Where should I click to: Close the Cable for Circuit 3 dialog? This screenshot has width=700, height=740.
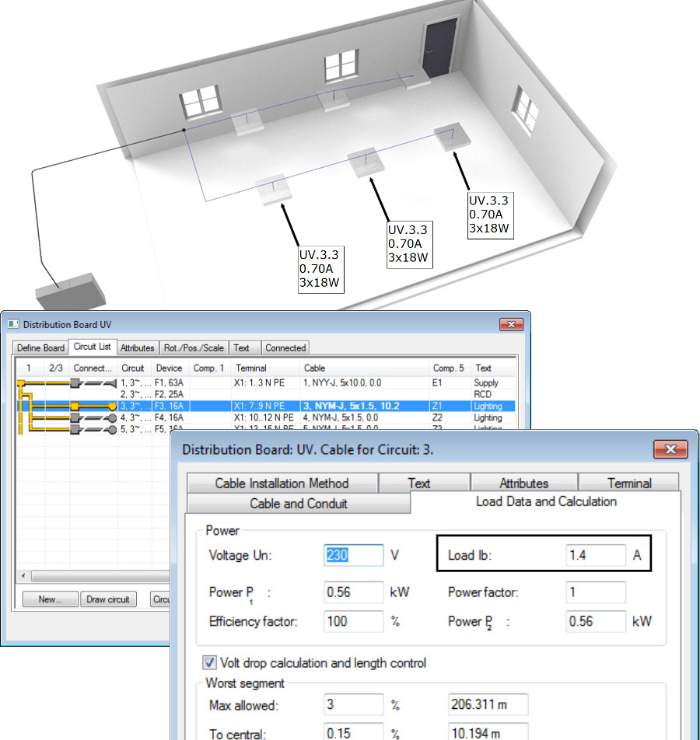(x=670, y=449)
